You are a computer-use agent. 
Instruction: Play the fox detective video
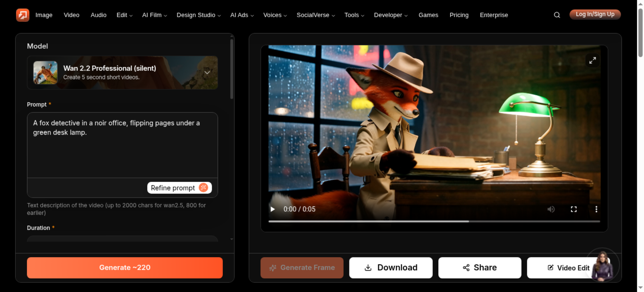[273, 209]
